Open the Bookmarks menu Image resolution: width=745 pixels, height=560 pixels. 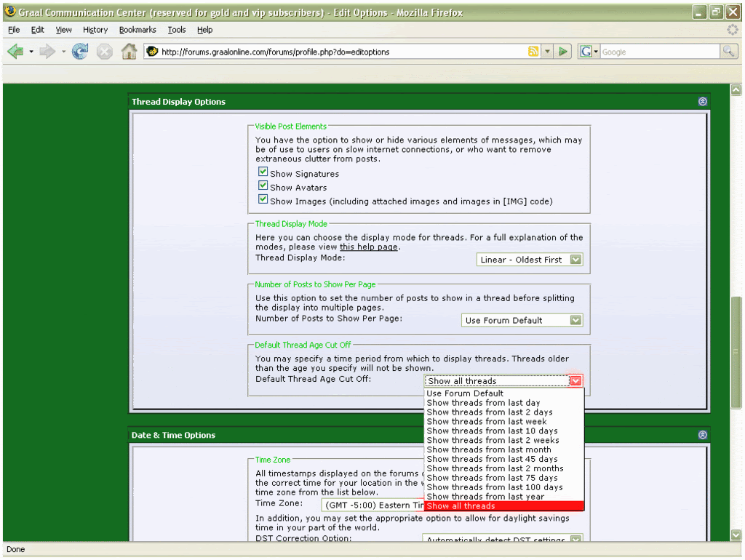click(x=138, y=29)
